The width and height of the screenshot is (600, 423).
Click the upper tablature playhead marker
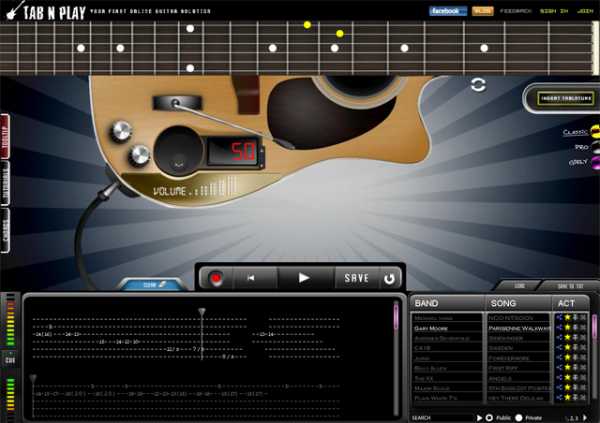pos(202,312)
